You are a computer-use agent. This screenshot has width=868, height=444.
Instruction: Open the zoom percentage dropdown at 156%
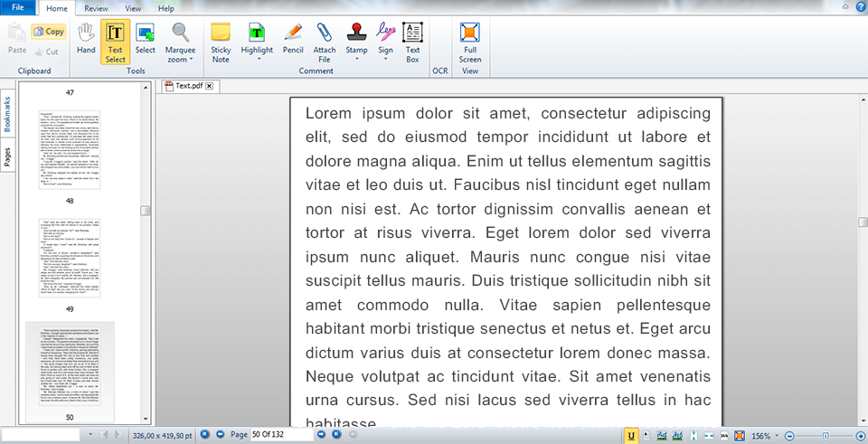[777, 436]
